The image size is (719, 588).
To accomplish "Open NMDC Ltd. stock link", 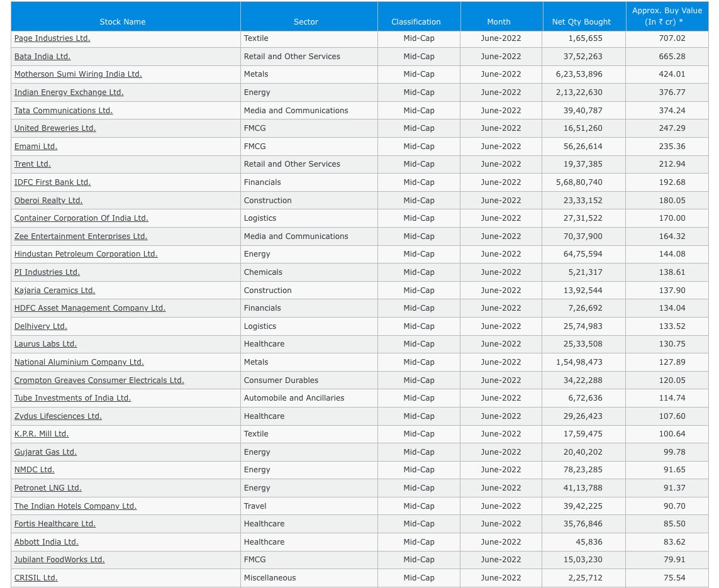I will click(x=35, y=470).
